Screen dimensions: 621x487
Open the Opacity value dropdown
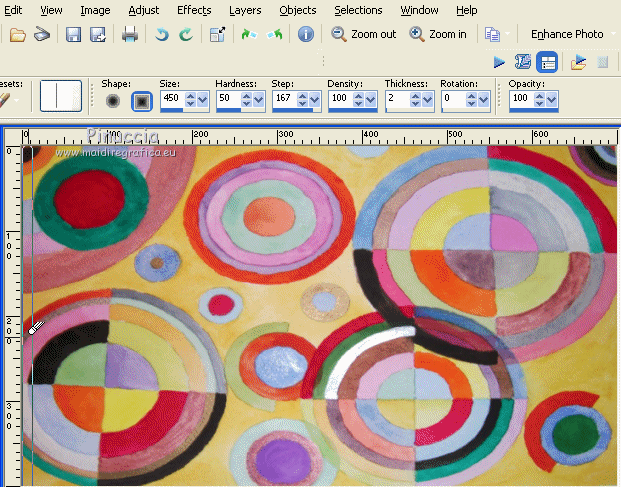pos(552,100)
